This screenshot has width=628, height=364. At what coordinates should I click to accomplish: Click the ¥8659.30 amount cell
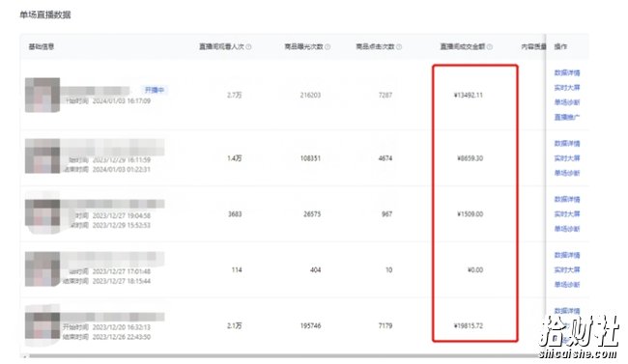coord(470,158)
